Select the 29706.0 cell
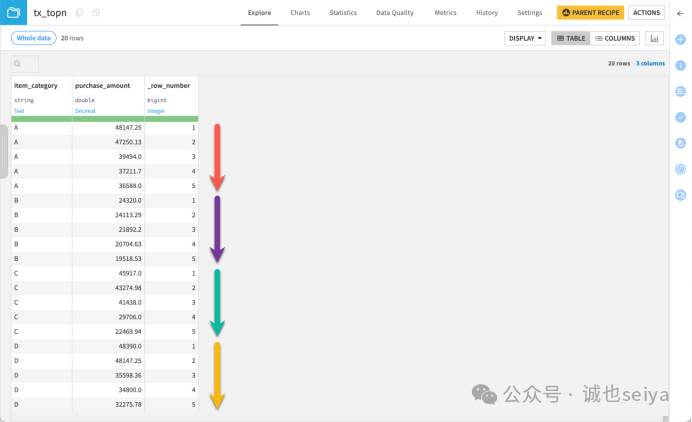 click(108, 317)
